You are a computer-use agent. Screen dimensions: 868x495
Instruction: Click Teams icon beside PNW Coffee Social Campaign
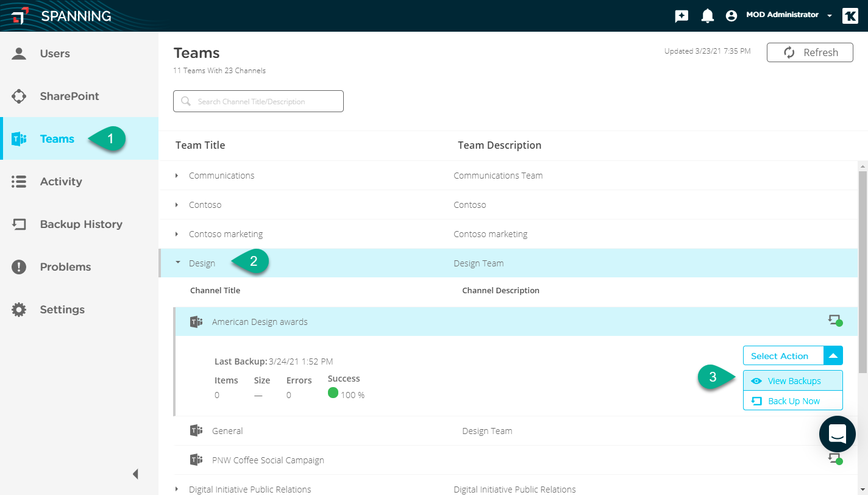(x=196, y=460)
